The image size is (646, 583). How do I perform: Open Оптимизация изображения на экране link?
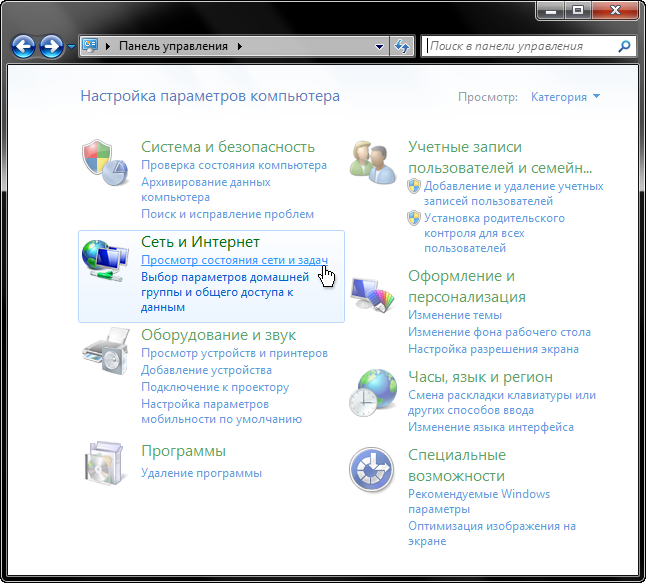[492, 534]
